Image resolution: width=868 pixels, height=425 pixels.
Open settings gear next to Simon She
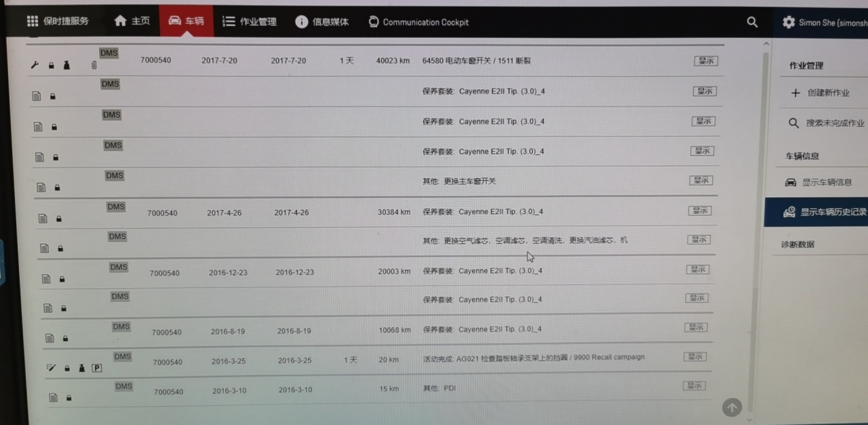789,22
